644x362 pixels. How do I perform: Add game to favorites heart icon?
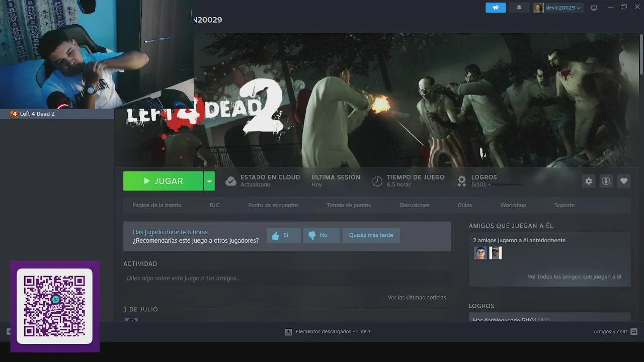624,181
